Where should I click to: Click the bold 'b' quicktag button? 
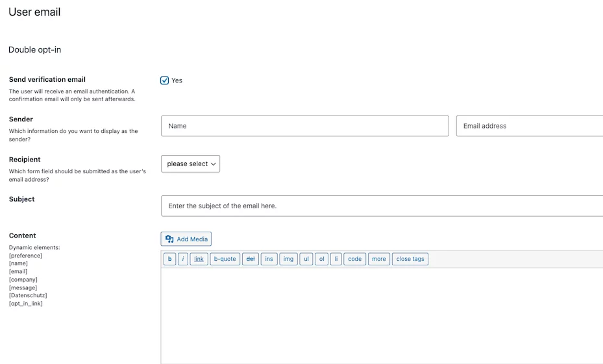pos(169,259)
